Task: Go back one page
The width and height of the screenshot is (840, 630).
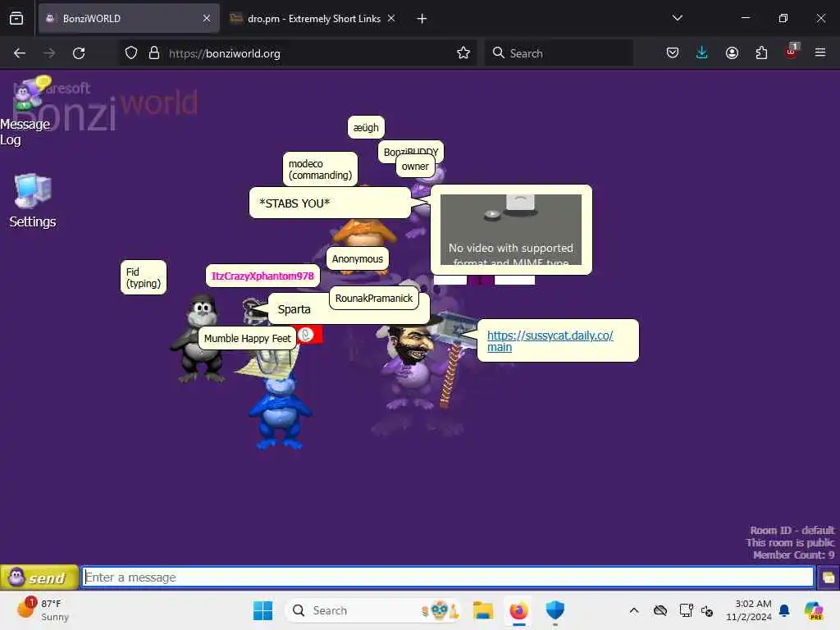Action: point(20,53)
